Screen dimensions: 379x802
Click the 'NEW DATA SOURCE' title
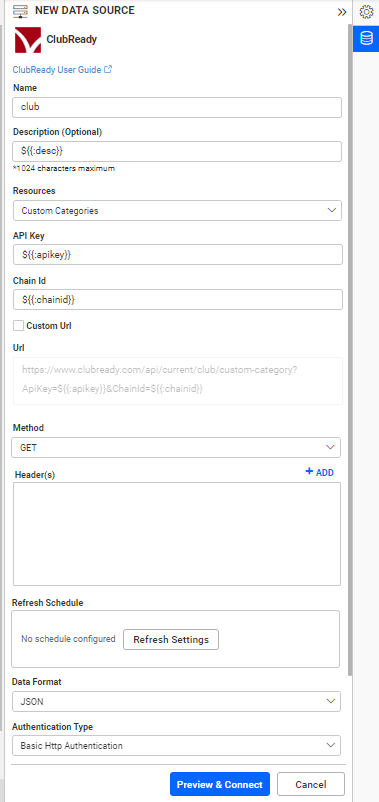85,11
